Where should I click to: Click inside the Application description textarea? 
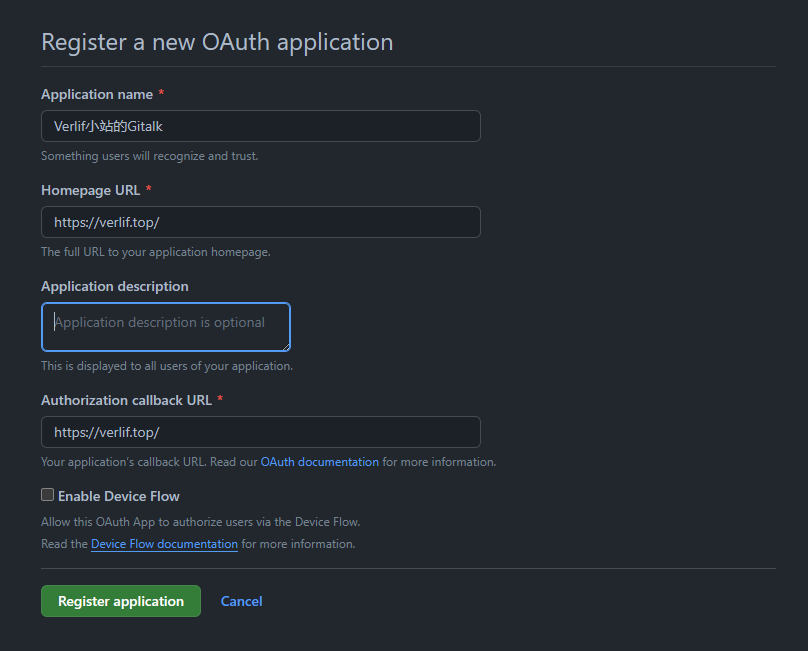165,327
